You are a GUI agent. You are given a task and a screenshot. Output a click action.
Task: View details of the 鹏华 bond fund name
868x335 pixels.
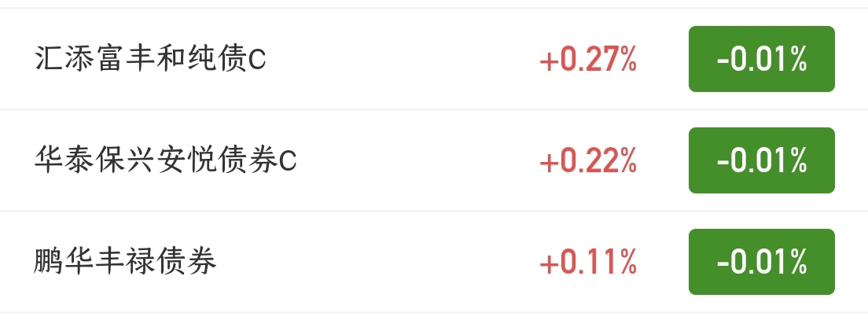coord(124,262)
